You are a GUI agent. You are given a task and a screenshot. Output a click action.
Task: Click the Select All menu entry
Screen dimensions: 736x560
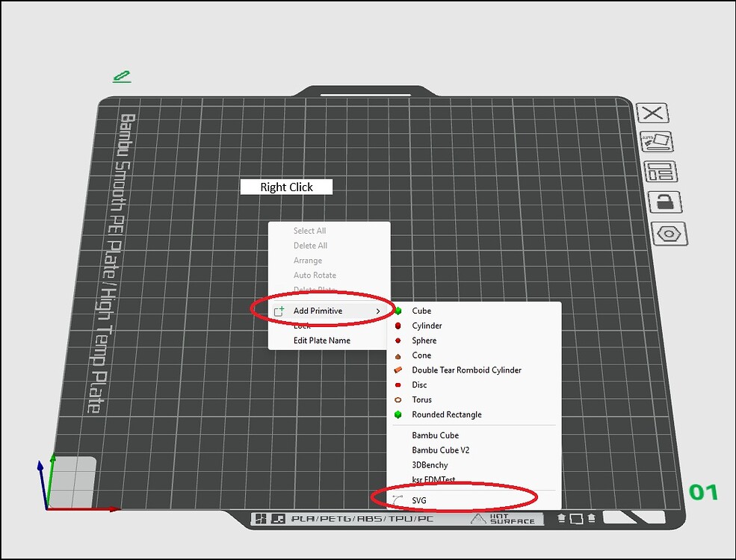[309, 231]
